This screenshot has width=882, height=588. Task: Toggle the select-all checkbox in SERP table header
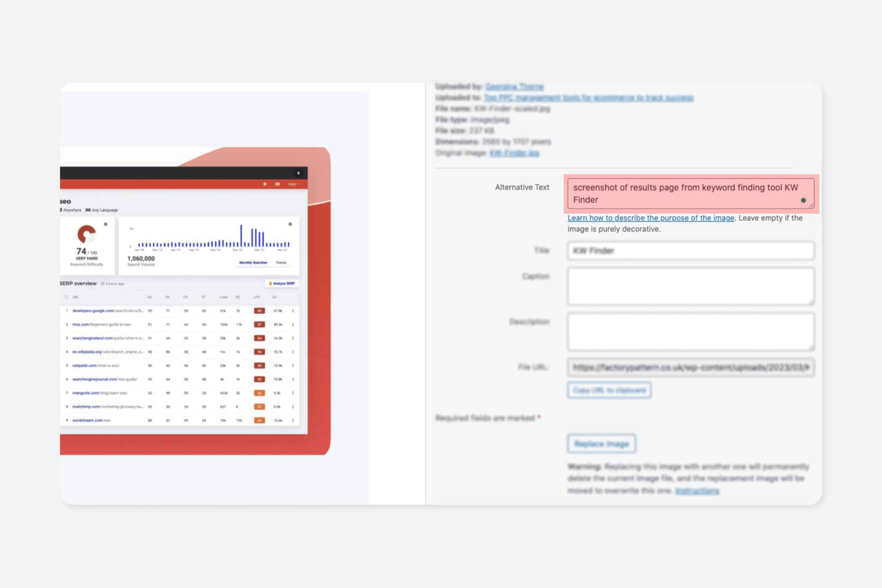pyautogui.click(x=66, y=297)
